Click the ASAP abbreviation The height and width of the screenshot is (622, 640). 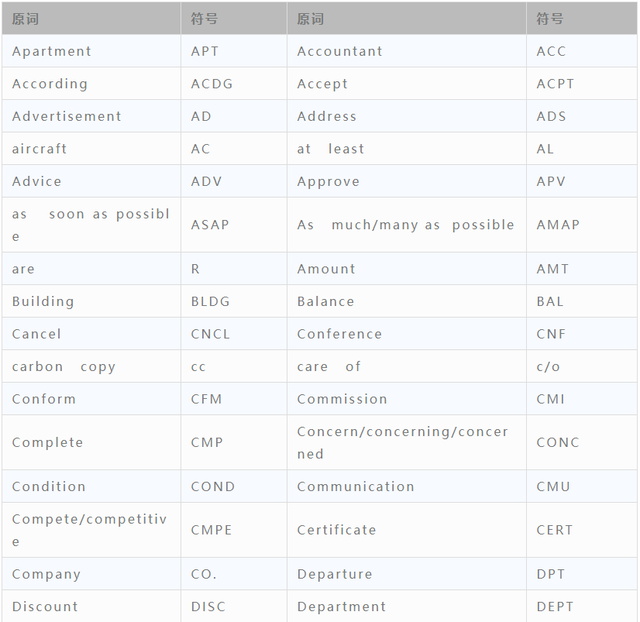click(x=210, y=225)
